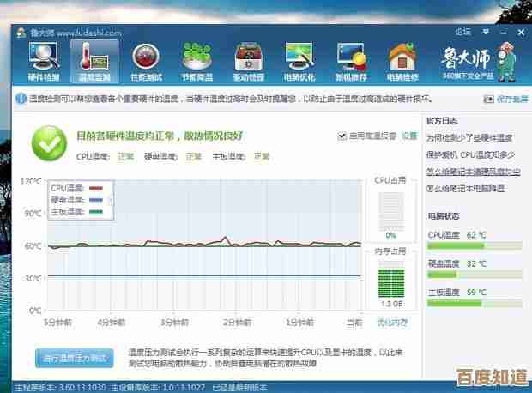Click the blue 硬盘温度 legend swatch
The height and width of the screenshot is (393, 532).
click(96, 200)
